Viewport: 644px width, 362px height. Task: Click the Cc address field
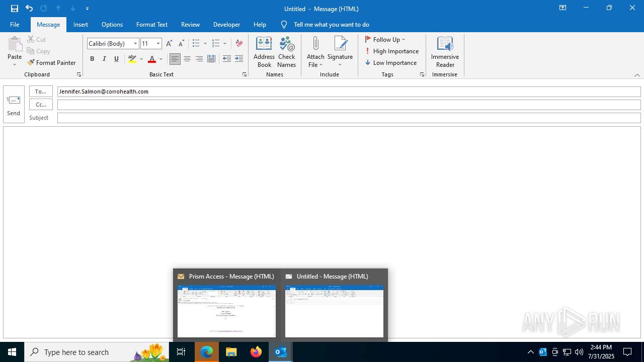point(349,105)
